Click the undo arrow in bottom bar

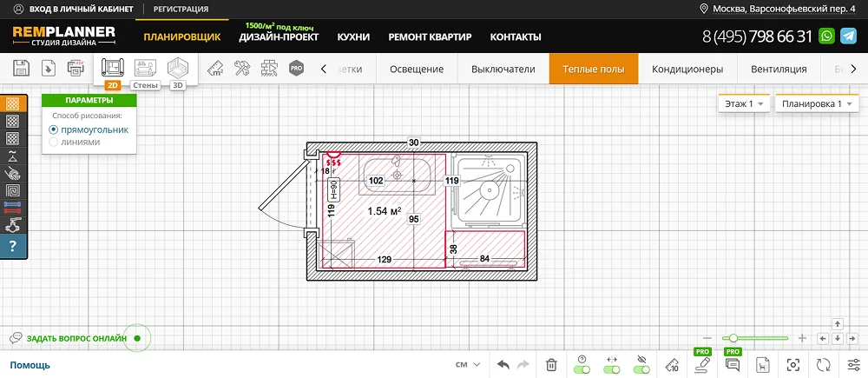pos(503,365)
